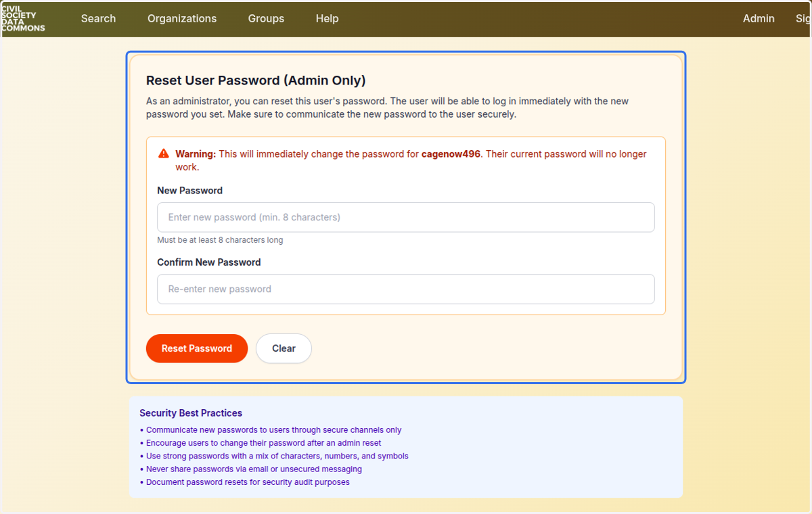Click 'Must be at least 8 characters long' hint
The height and width of the screenshot is (514, 812).
pos(220,240)
